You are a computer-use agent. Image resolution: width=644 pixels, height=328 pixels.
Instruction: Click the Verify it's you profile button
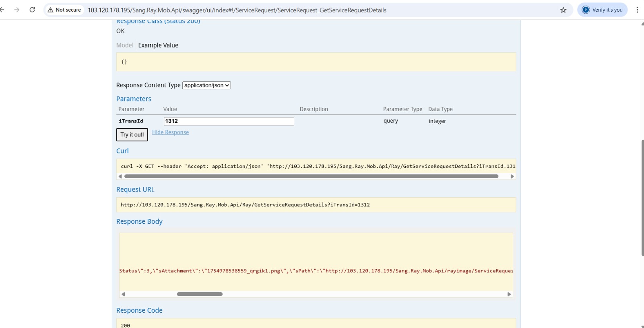coord(602,10)
